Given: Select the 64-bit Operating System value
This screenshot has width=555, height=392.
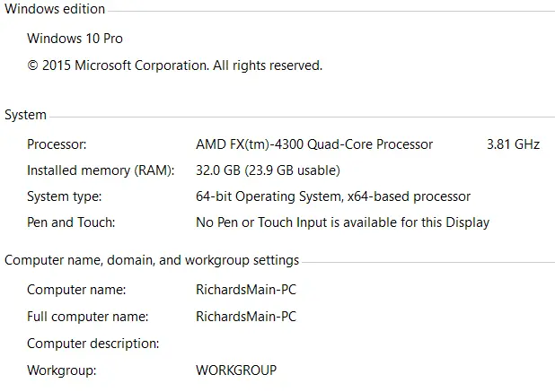Looking at the screenshot, I should (x=332, y=196).
